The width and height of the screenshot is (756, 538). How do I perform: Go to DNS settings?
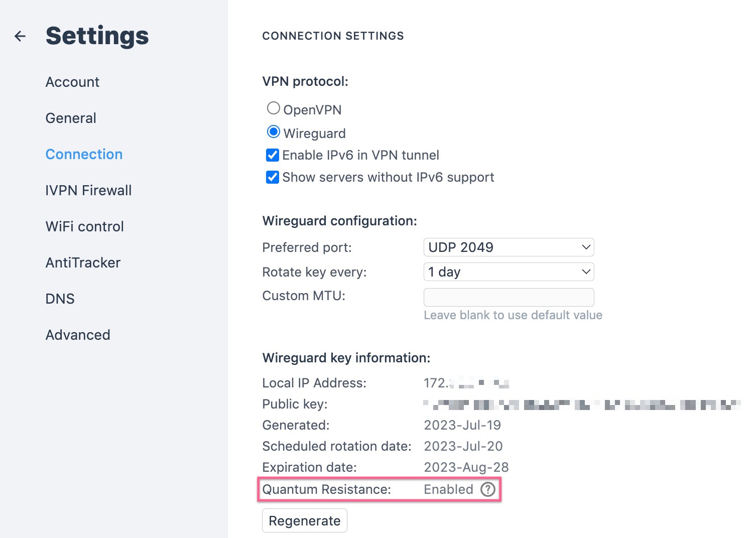(60, 299)
